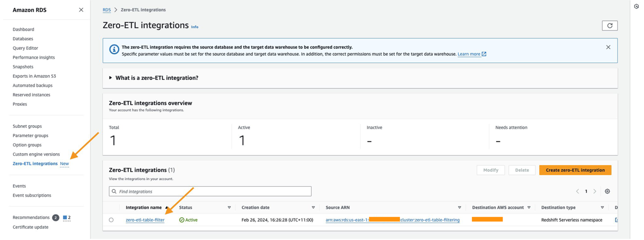Screen dimensions: 644x240
Task: Click the search magnifier icon in Find integrations
Action: (114, 192)
